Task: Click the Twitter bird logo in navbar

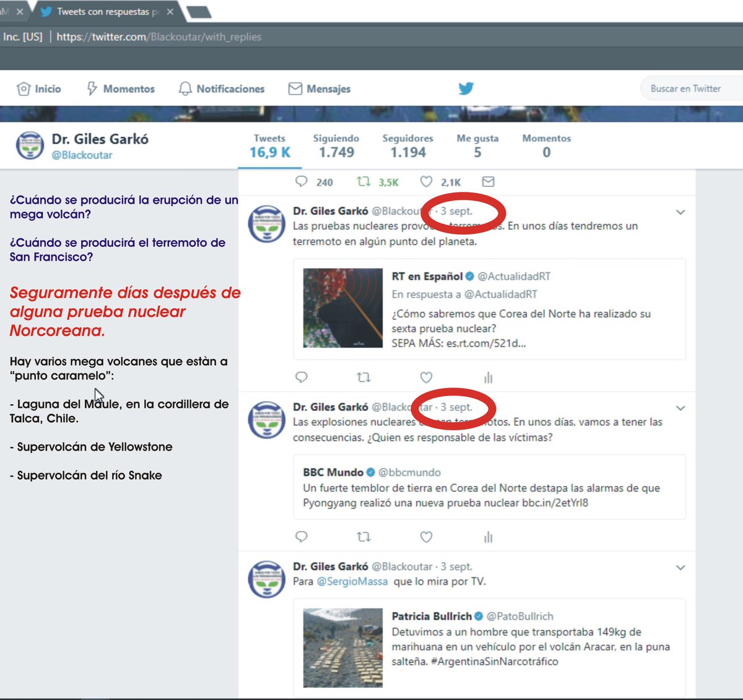Action: coord(466,89)
